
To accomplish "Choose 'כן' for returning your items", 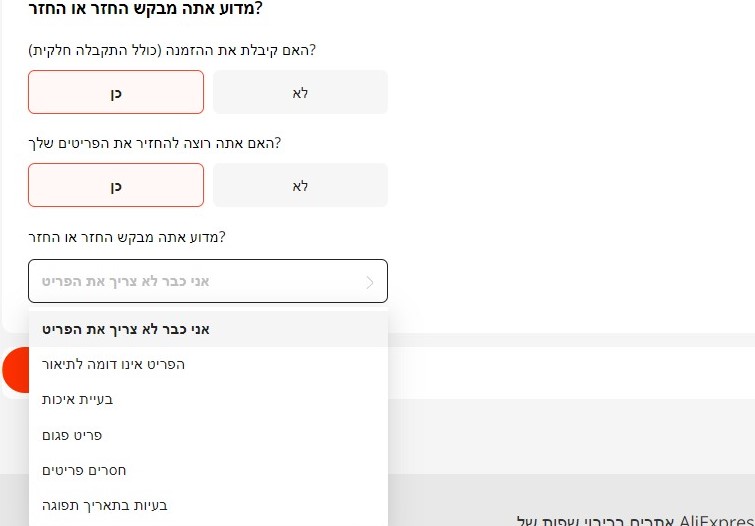I will (116, 186).
